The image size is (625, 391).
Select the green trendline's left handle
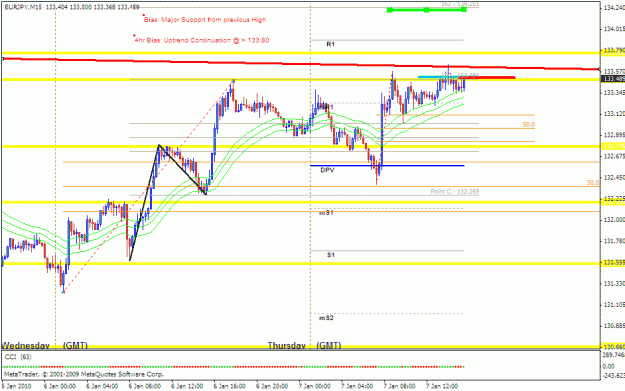389,10
